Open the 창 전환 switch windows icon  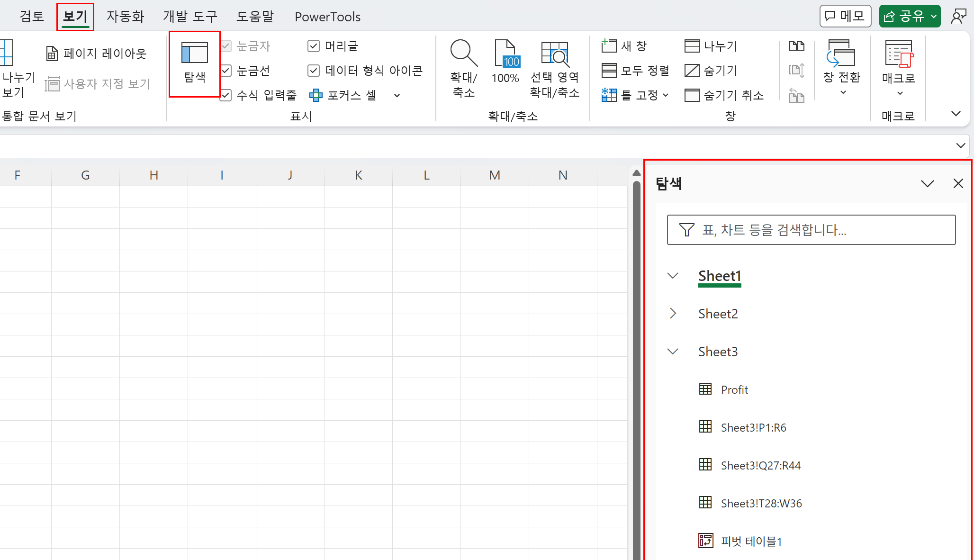click(841, 53)
